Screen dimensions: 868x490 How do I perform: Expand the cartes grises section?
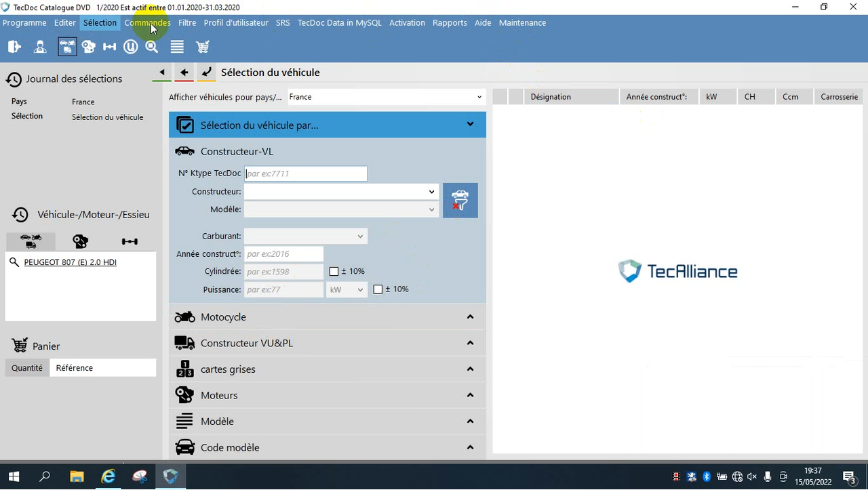(x=328, y=369)
